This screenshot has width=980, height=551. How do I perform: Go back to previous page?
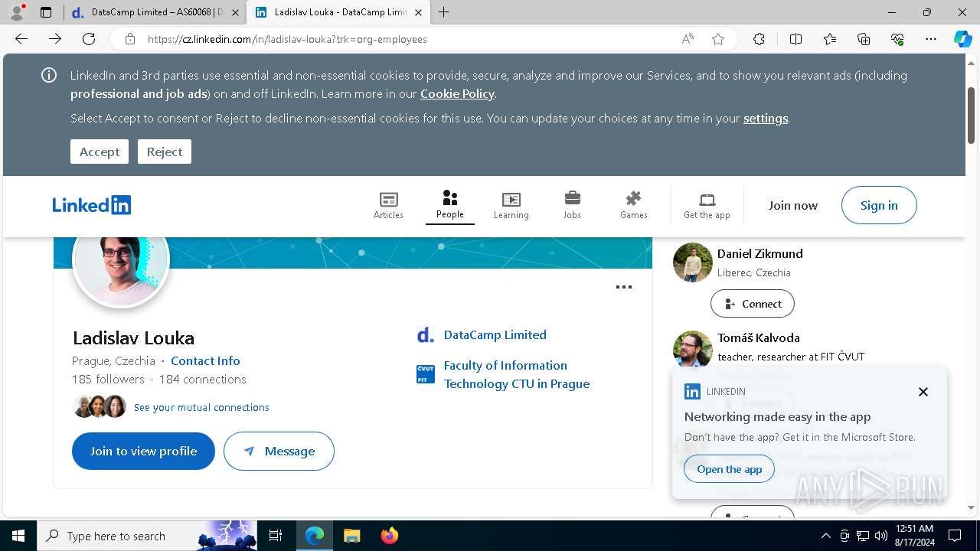(x=21, y=39)
